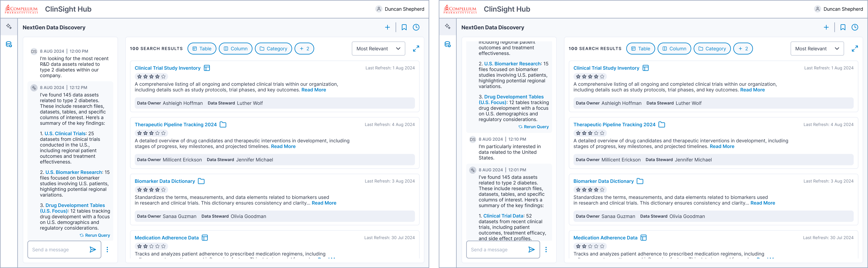Set third star on Medication Adherence Data, right window

(590, 246)
